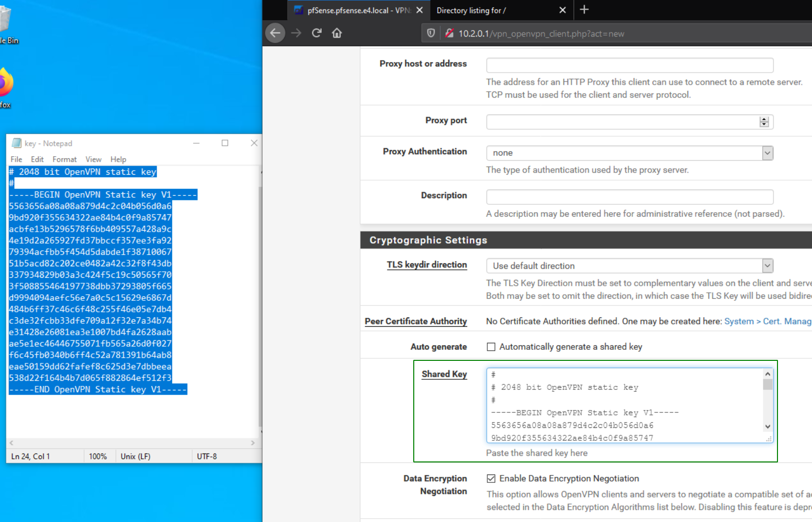Click the Notepad horizontal scroll right arrow
This screenshot has width=812, height=522.
click(x=253, y=443)
